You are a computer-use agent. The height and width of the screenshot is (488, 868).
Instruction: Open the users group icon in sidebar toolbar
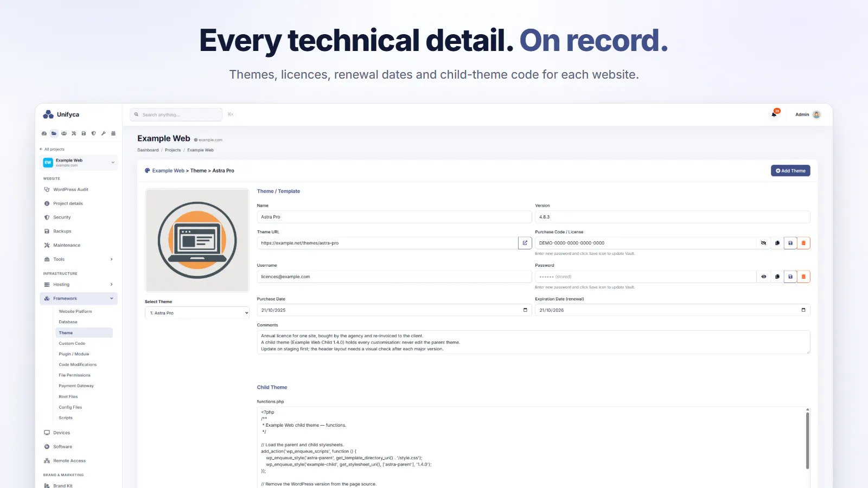(64, 133)
